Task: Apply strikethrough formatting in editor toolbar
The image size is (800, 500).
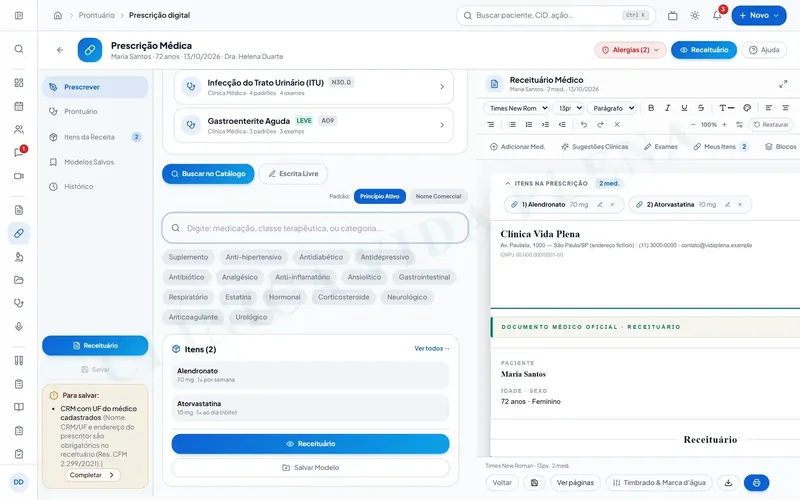Action: [701, 108]
